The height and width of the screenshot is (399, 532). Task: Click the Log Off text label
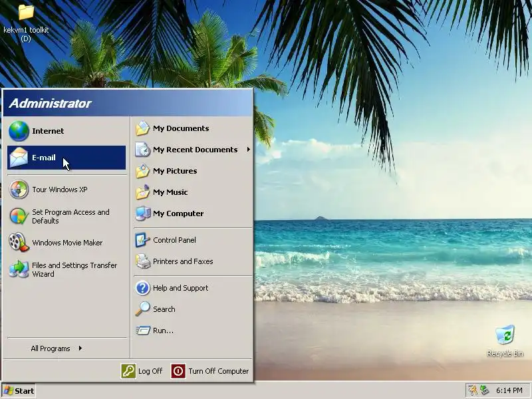pyautogui.click(x=150, y=371)
